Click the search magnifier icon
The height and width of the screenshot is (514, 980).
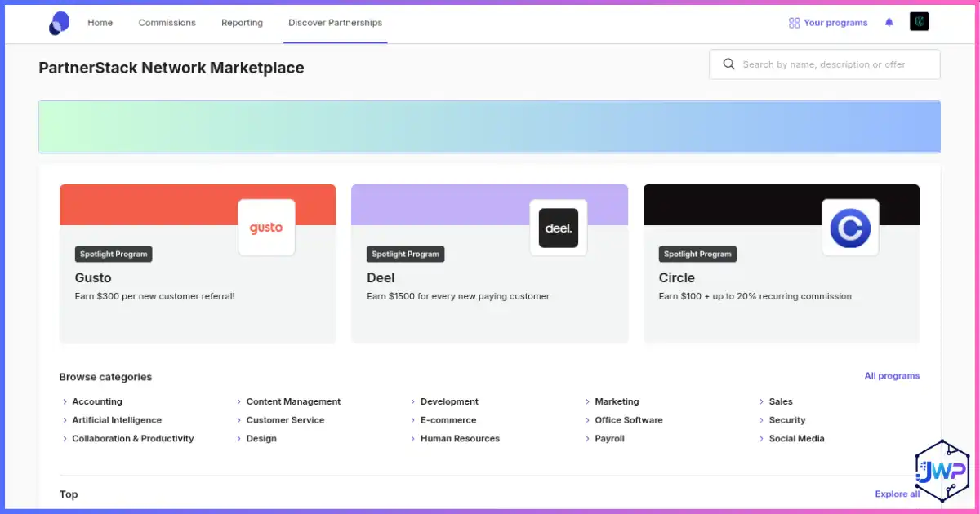pos(729,64)
